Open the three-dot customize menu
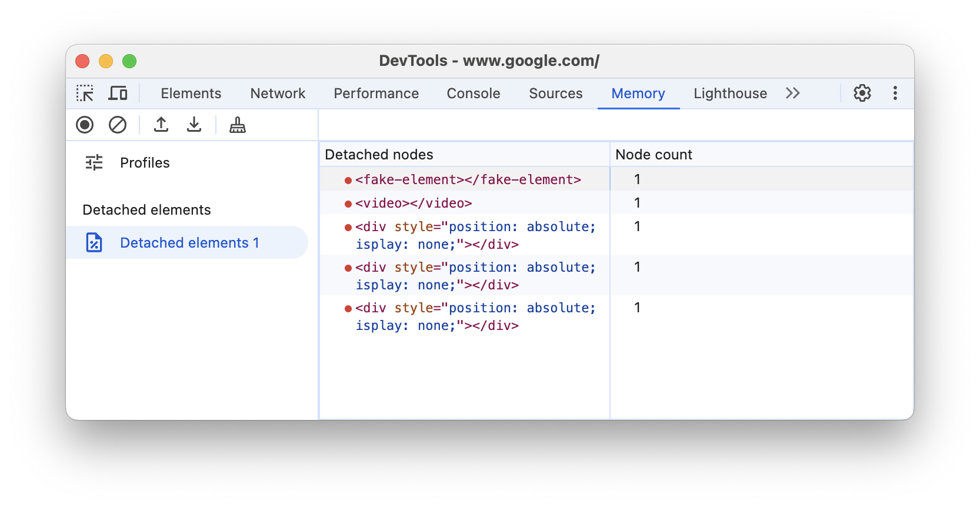Viewport: 980px width, 507px height. (x=895, y=94)
